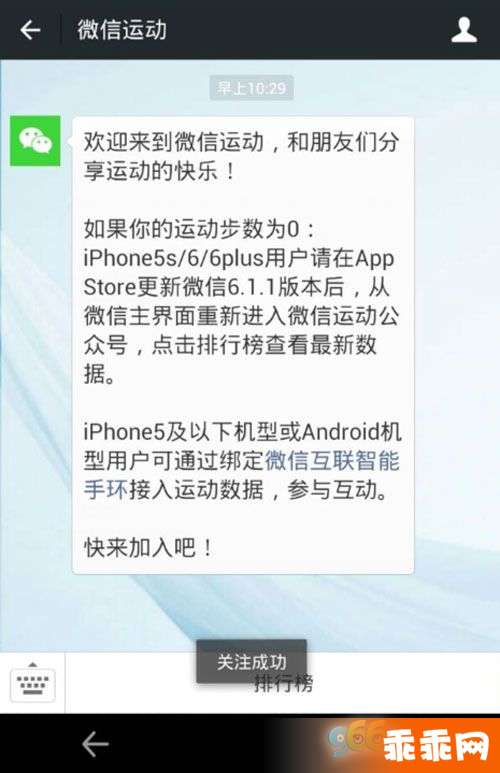This screenshot has height=773, width=500.
Task: Tap the empty chat background below the message
Action: (250, 611)
